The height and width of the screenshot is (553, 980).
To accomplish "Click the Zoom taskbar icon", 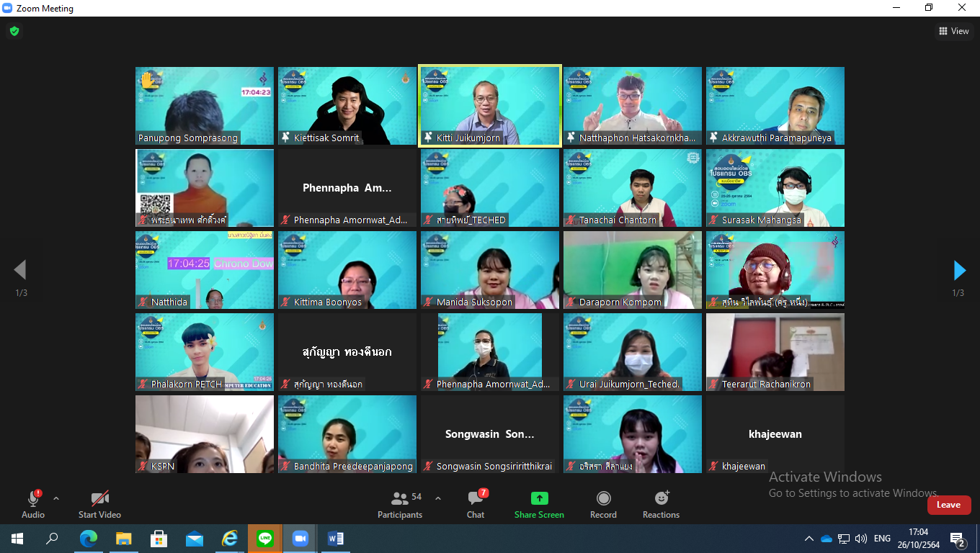I will point(300,538).
